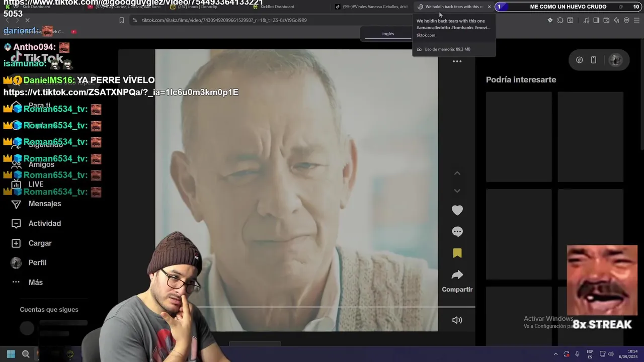Open Mensajes in TikTok sidebar

pos(45,204)
